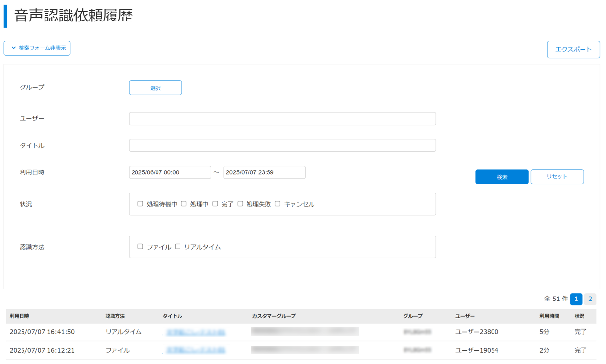Toggle the キャンセル status checkbox
The height and width of the screenshot is (364, 606).
click(x=277, y=204)
